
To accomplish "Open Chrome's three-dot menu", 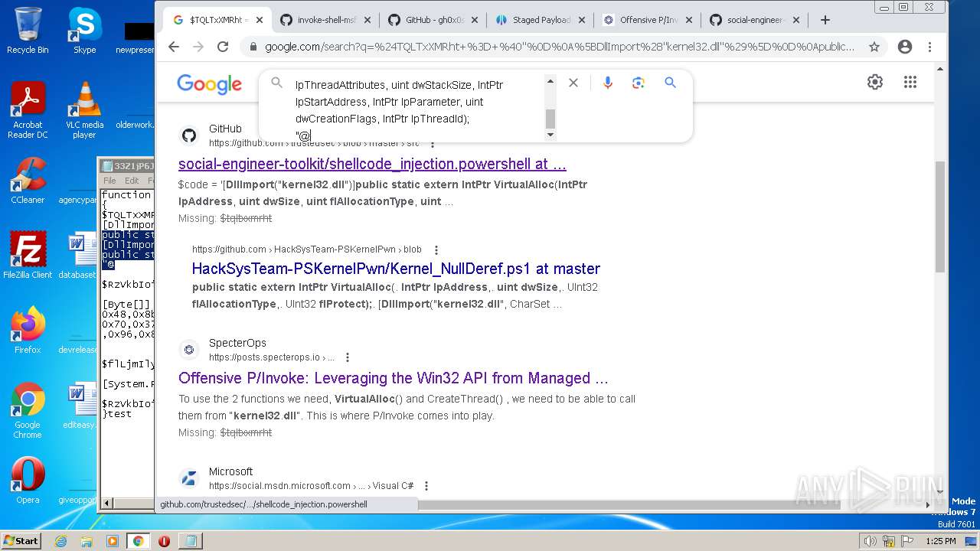I will [x=929, y=47].
